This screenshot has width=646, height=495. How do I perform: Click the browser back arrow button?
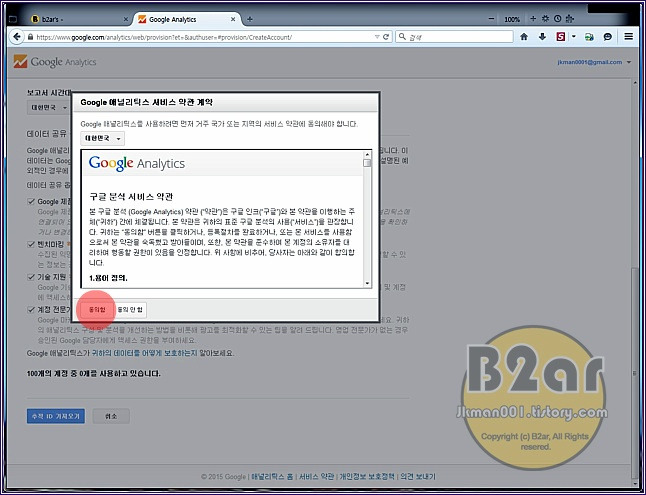(16, 37)
